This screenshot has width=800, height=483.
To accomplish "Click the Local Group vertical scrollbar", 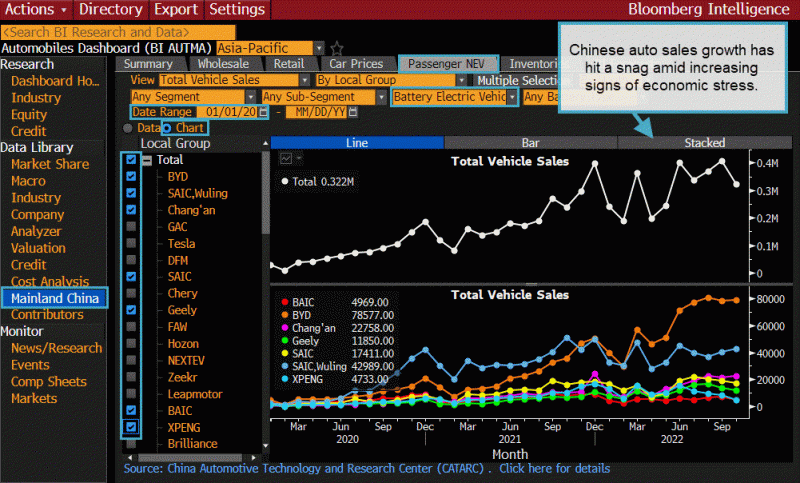I will click(265, 193).
